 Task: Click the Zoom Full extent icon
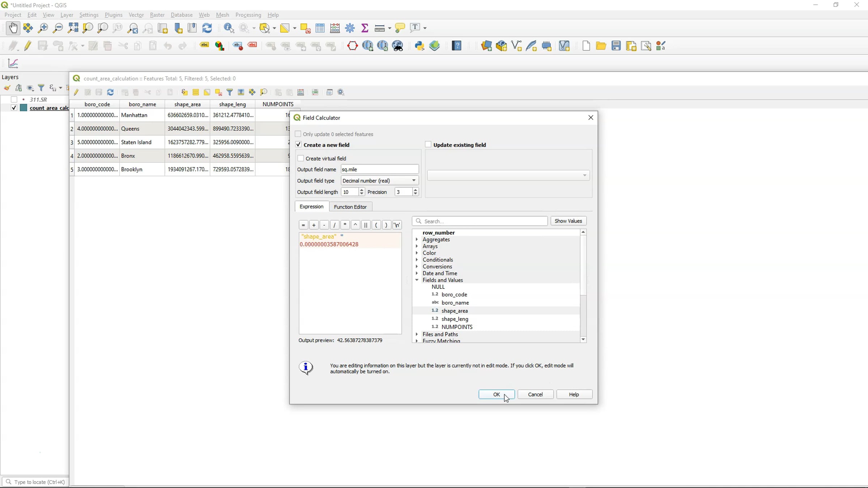click(73, 28)
